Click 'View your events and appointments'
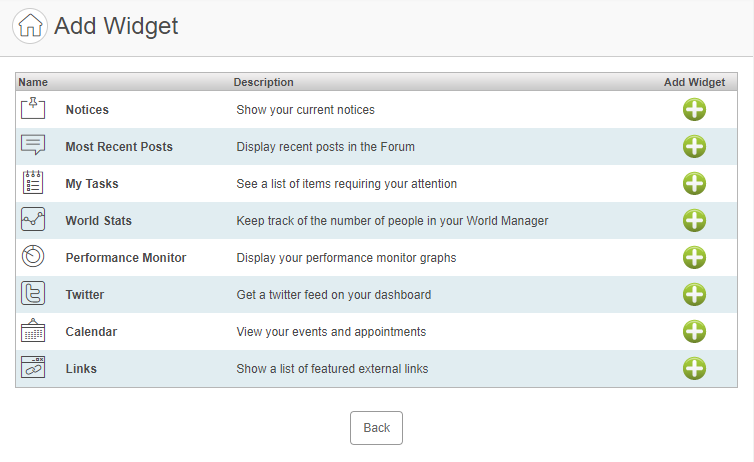Screen dimensions: 754x462 (x=331, y=332)
